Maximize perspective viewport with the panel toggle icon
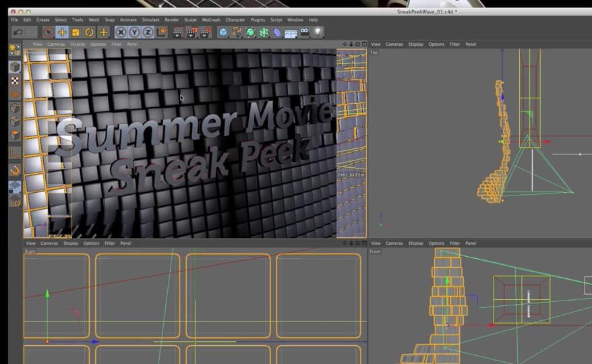Image resolution: width=592 pixels, height=364 pixels. pyautogui.click(x=365, y=44)
